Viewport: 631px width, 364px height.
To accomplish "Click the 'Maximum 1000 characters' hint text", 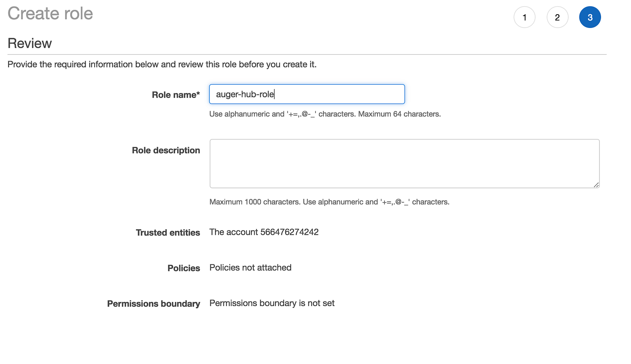I will (255, 202).
